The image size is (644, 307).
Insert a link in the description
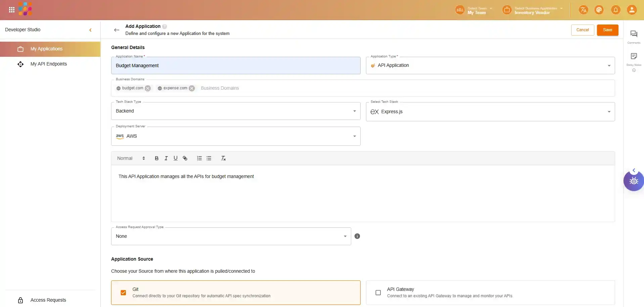[x=185, y=158]
